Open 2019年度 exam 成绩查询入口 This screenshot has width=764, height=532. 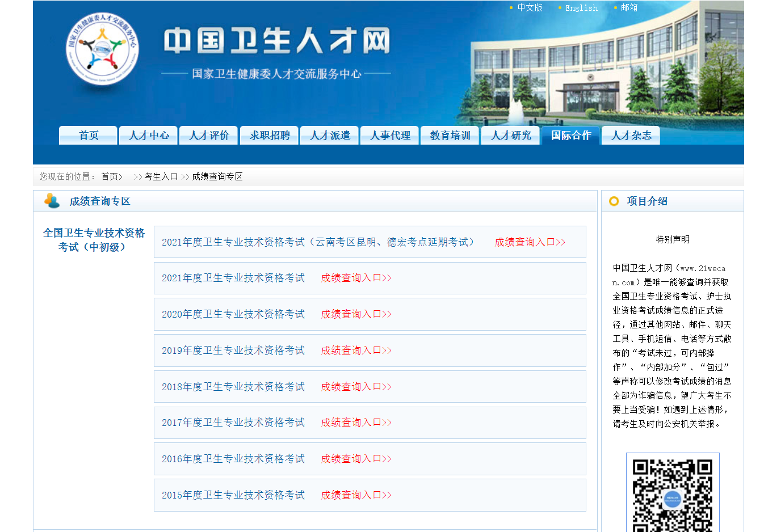pos(356,351)
